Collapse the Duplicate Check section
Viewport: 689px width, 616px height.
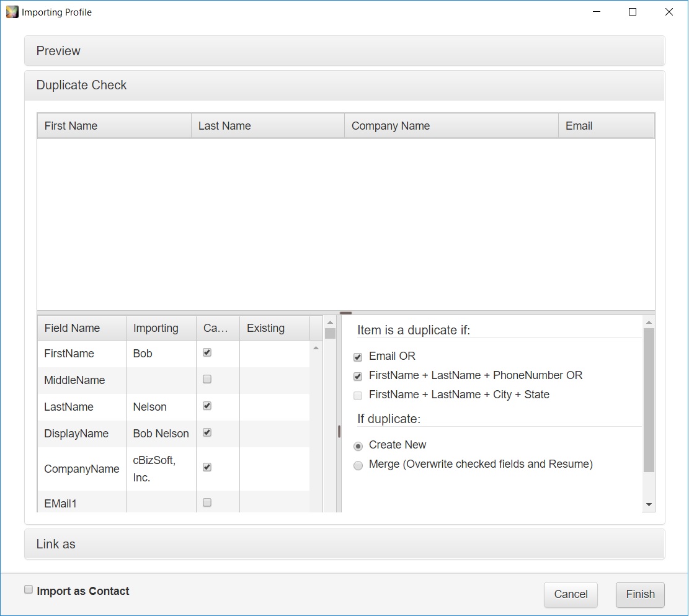point(345,85)
